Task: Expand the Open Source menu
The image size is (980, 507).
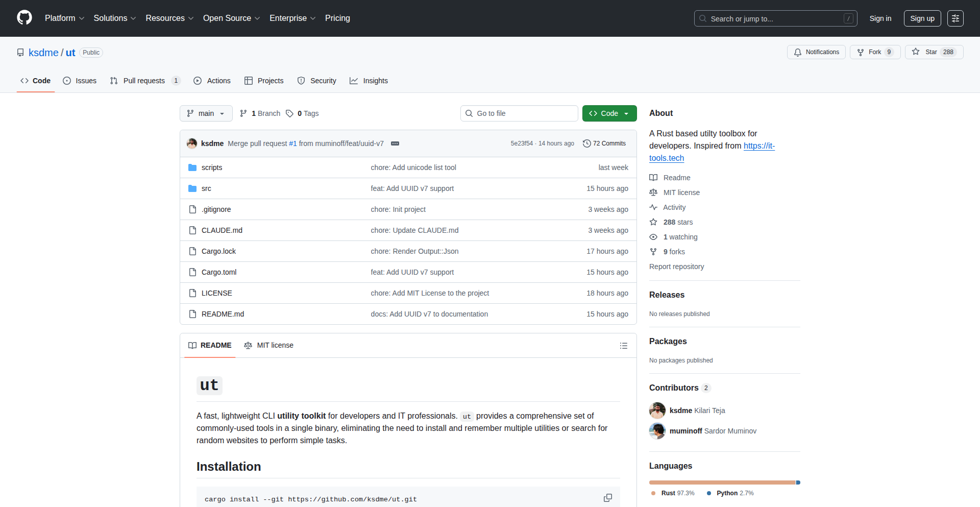Action: (x=231, y=18)
